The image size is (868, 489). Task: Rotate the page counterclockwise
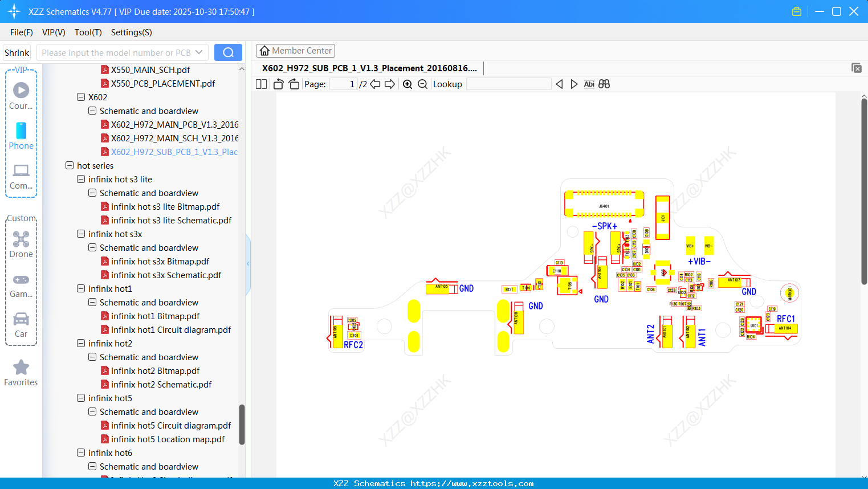point(278,84)
